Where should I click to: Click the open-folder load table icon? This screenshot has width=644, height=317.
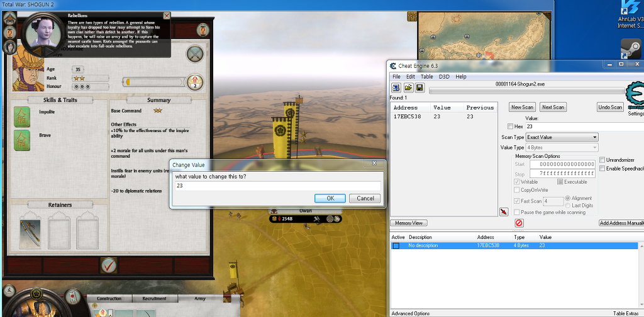pos(408,87)
